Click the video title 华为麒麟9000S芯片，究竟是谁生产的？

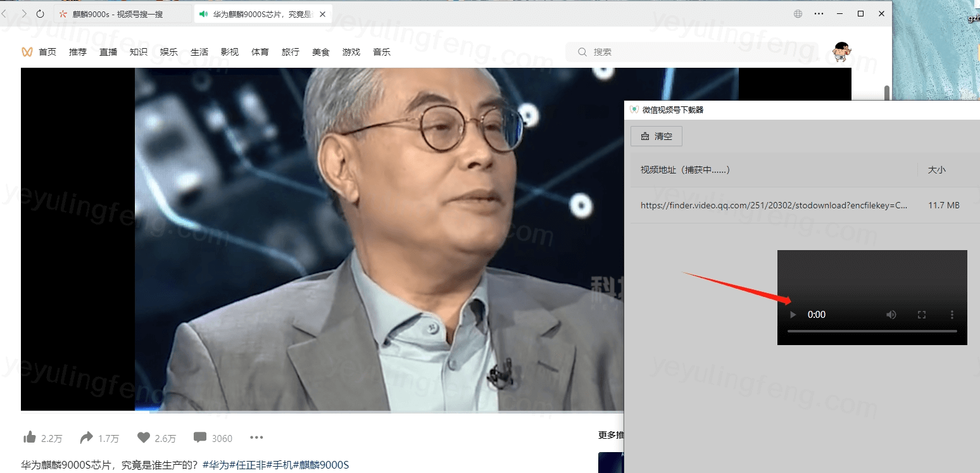(110, 465)
